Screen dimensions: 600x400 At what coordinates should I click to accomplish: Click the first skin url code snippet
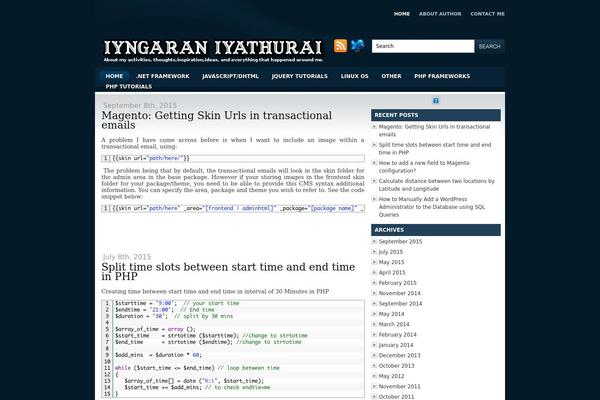[233, 158]
